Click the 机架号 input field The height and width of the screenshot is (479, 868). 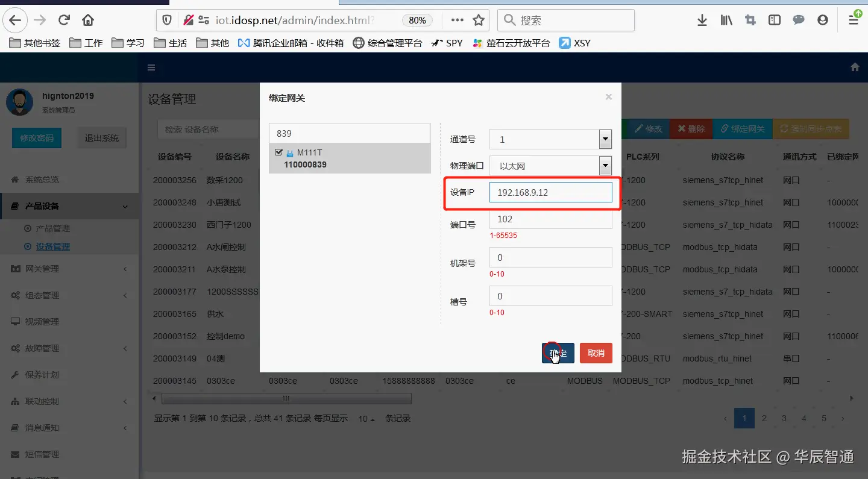pyautogui.click(x=551, y=257)
